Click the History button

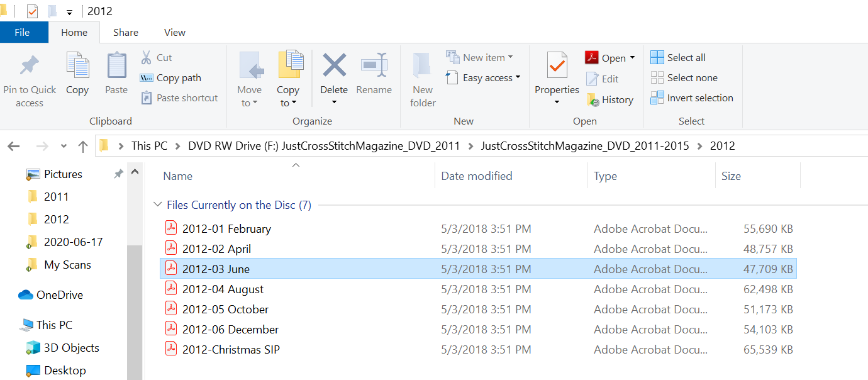click(609, 100)
